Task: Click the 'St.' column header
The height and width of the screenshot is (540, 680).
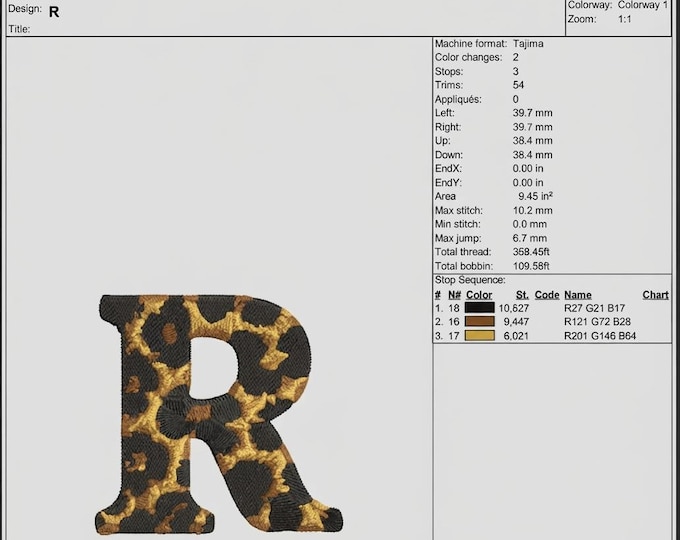Action: (522, 295)
